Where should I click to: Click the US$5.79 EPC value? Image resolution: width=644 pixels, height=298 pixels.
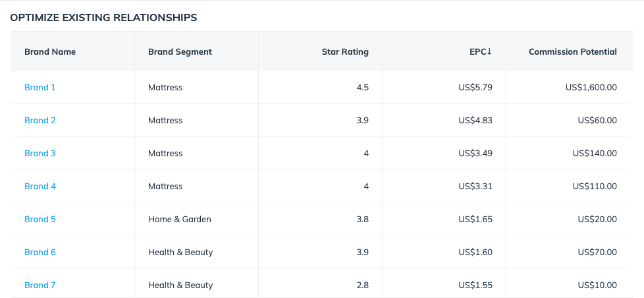pyautogui.click(x=475, y=87)
